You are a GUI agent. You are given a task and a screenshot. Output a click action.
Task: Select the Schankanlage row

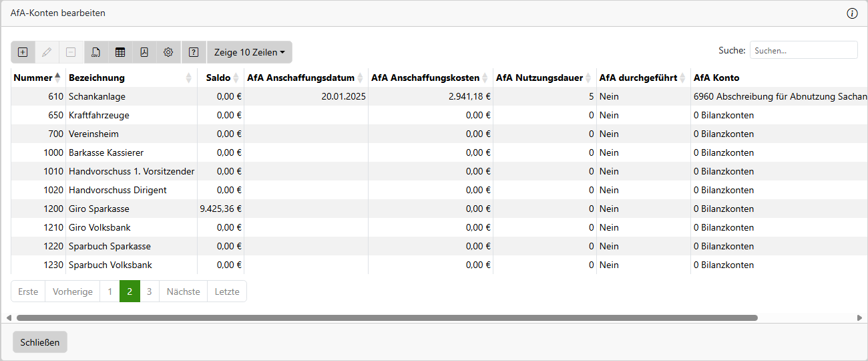pyautogui.click(x=97, y=96)
